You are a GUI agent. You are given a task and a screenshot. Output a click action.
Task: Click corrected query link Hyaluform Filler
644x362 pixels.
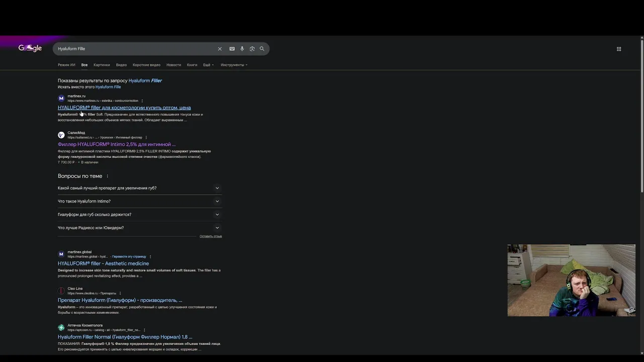point(145,80)
